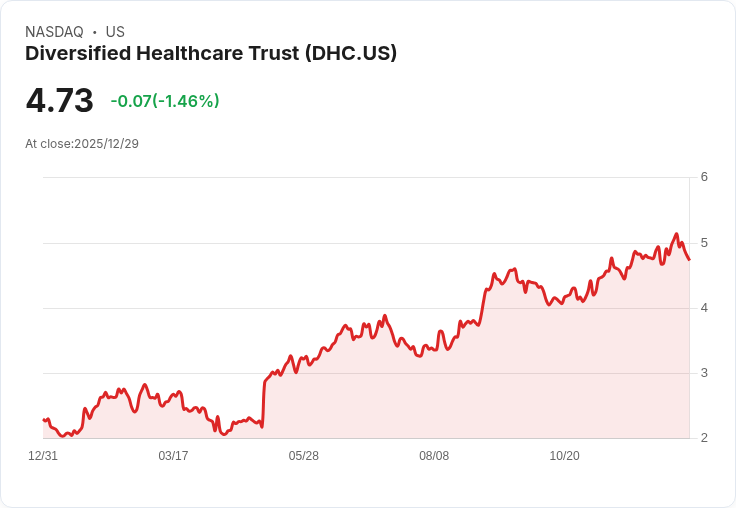Click the Diversified Healthcare Trust (DHC.US) title
The width and height of the screenshot is (736, 508).
(211, 54)
